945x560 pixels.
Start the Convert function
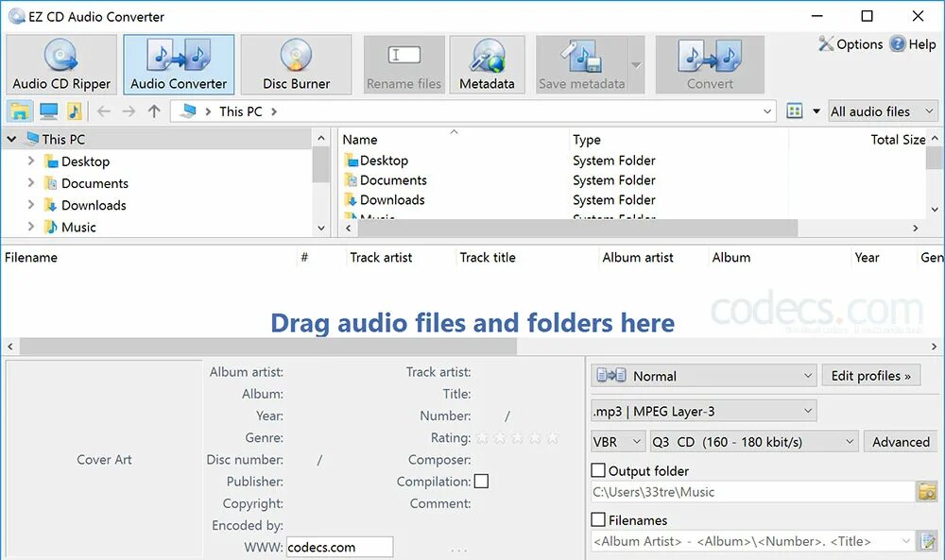(710, 63)
